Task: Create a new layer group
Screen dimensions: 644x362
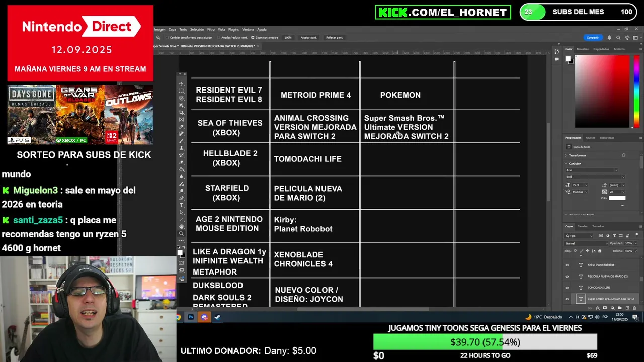Action: (620, 308)
